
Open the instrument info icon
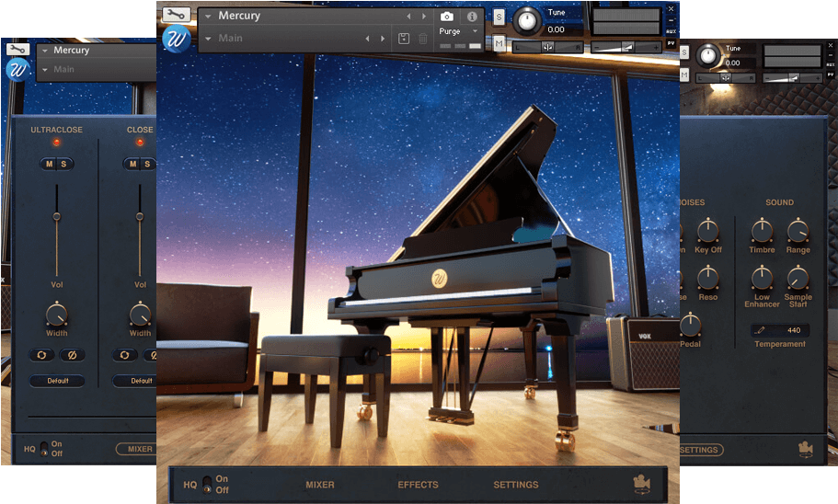pyautogui.click(x=472, y=17)
